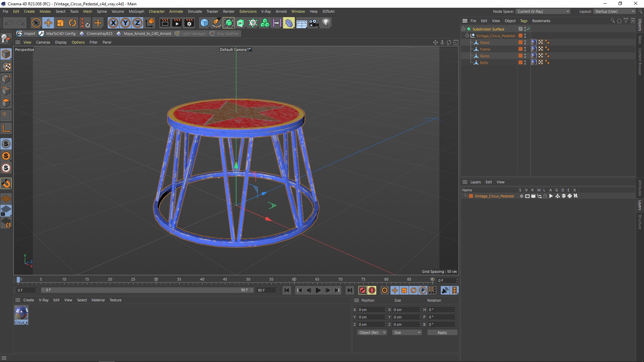Click the Render View clapperboard icon
Viewport: 644px width, 362px height.
165,23
